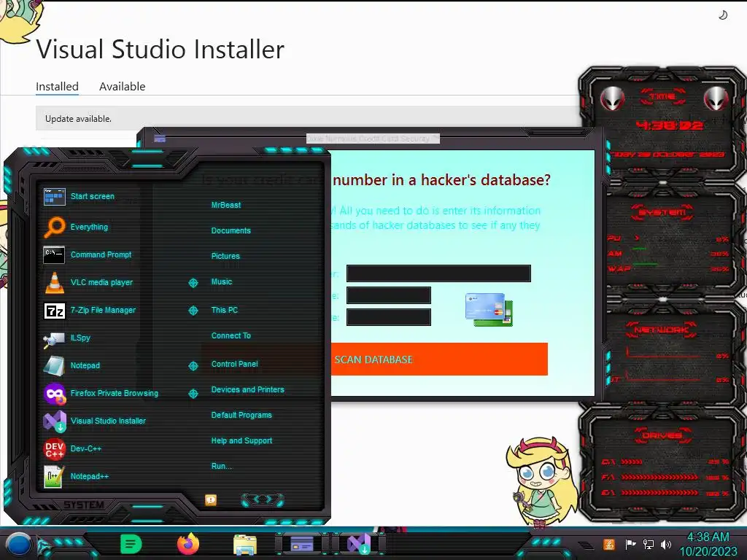Open MrBeast user folder
This screenshot has height=560, width=747.
[x=226, y=205]
